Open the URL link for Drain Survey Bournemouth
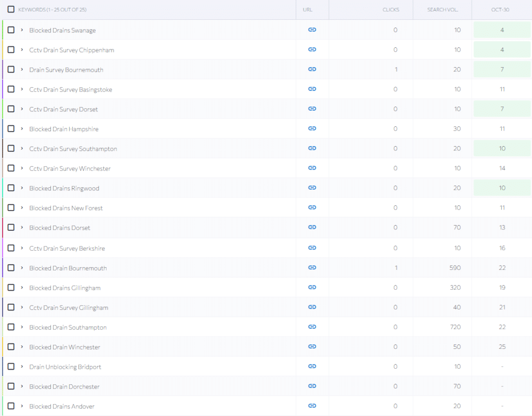 pyautogui.click(x=312, y=69)
